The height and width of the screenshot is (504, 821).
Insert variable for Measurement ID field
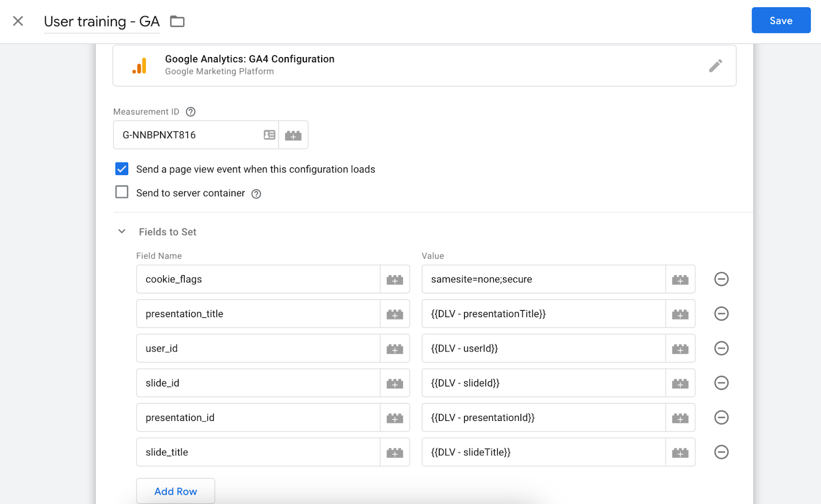click(x=294, y=135)
